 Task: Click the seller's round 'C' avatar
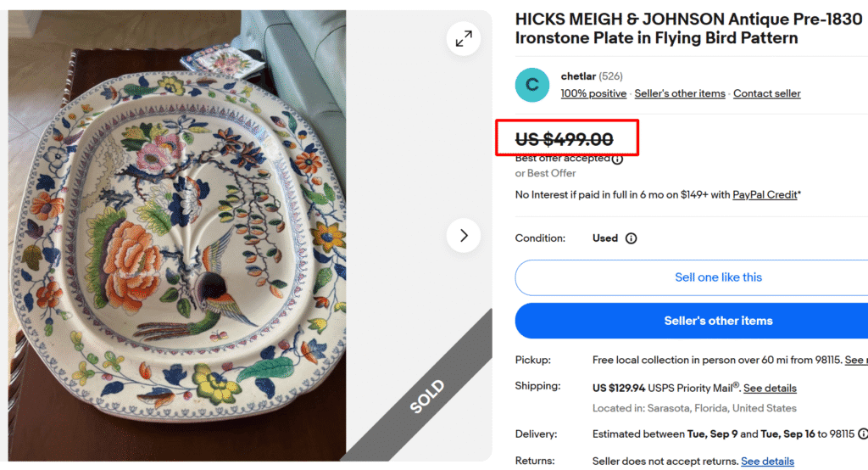[532, 85]
